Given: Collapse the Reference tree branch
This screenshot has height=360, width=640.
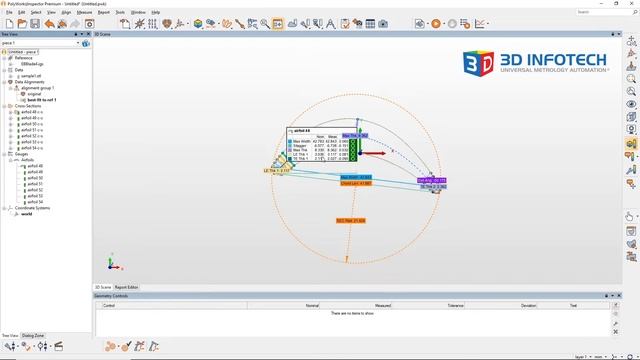Looking at the screenshot, I should pos(4,58).
